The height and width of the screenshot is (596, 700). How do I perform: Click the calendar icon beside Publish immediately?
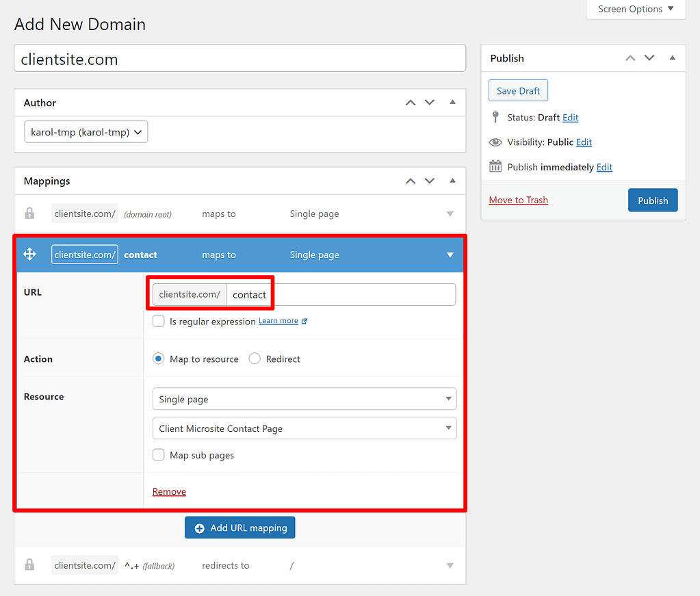[x=495, y=166]
